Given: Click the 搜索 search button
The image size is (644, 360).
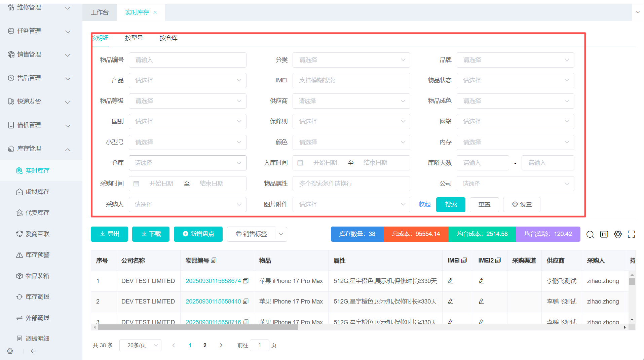Looking at the screenshot, I should tap(450, 204).
